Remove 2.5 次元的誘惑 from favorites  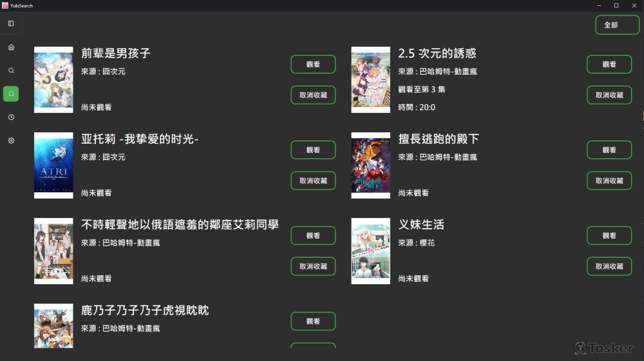(609, 95)
